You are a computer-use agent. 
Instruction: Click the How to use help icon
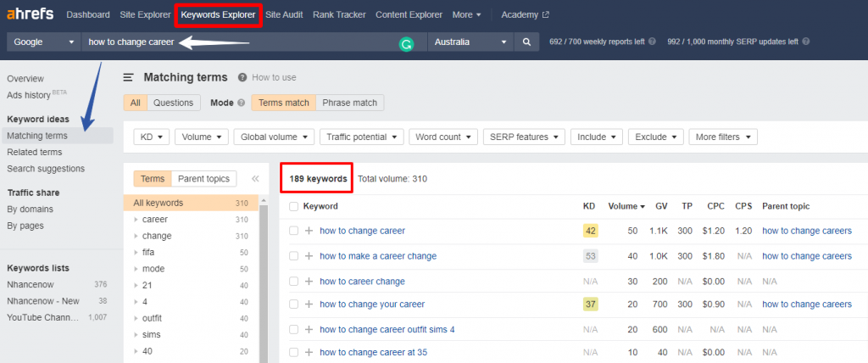(242, 77)
